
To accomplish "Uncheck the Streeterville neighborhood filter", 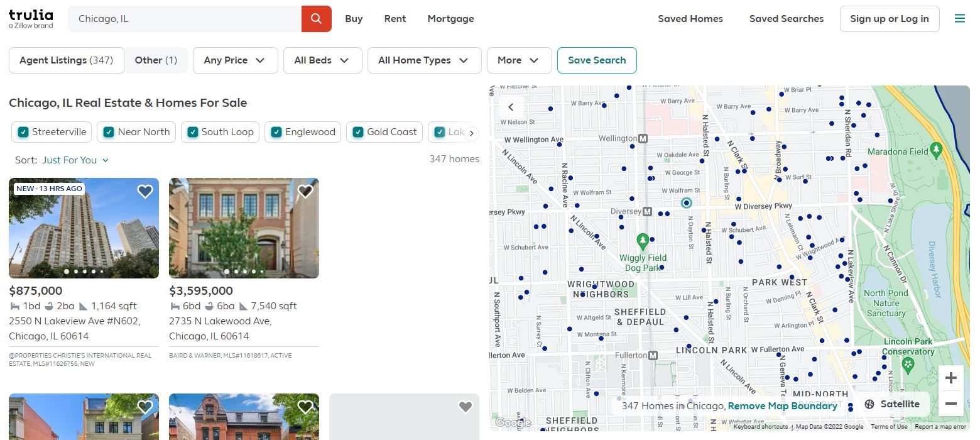I will tap(52, 132).
